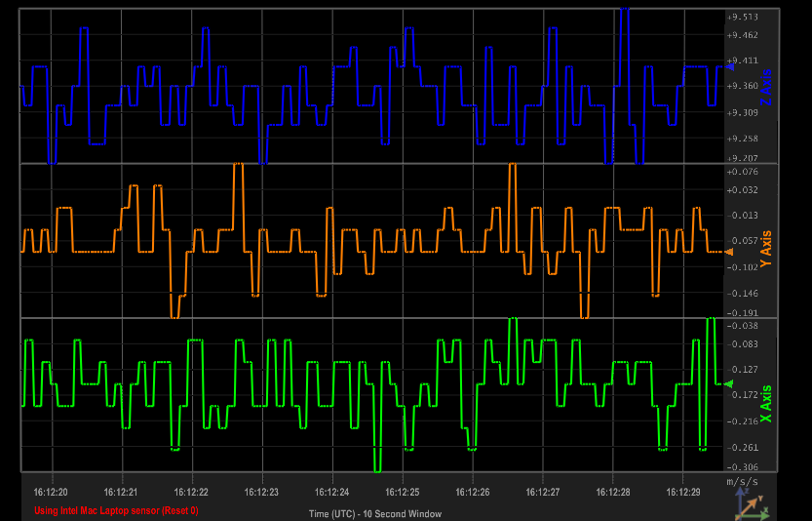Click the +9.207 Z scale value
This screenshot has width=812, height=521.
743,158
